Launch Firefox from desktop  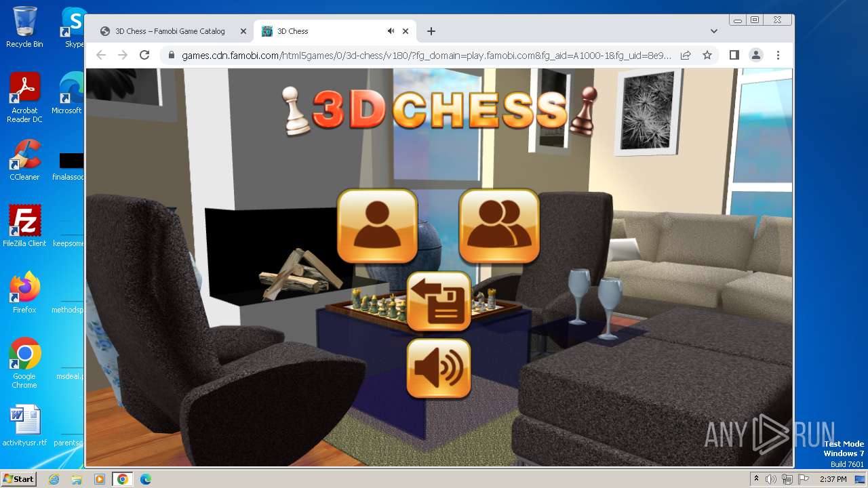24,292
